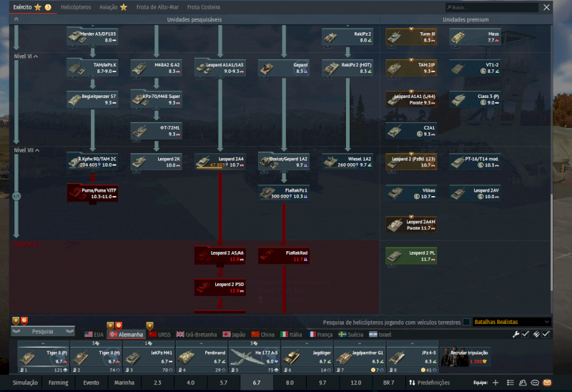
Task: Open the Frota de Alto-Mar tab
Action: click(x=159, y=6)
